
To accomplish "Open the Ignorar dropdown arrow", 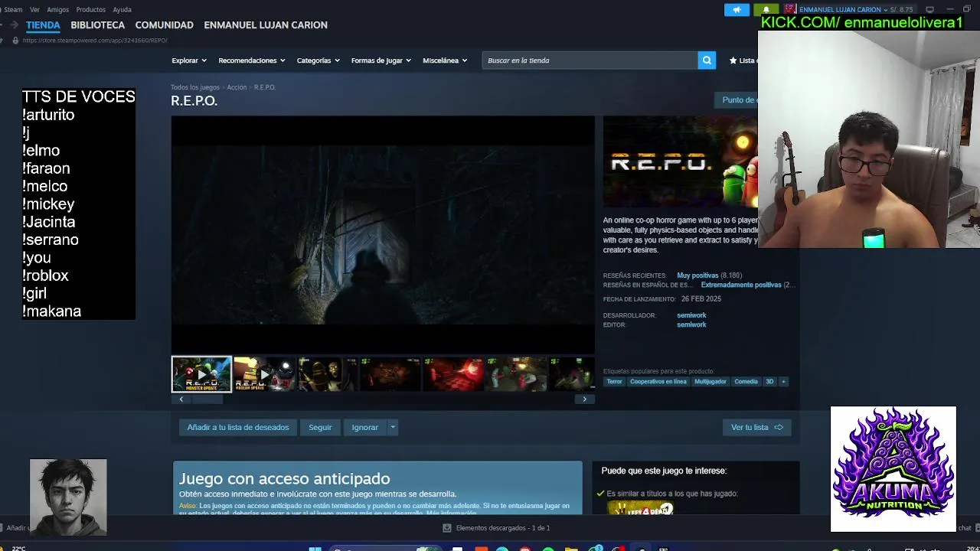I will [392, 428].
